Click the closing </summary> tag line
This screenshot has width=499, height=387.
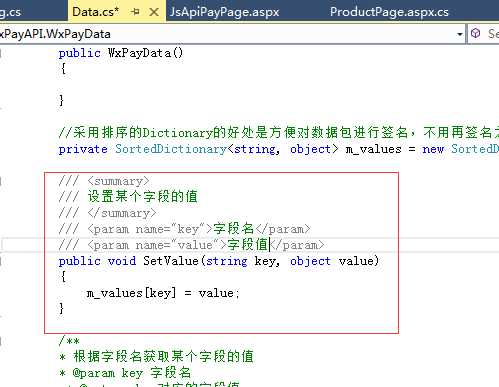coord(107,213)
